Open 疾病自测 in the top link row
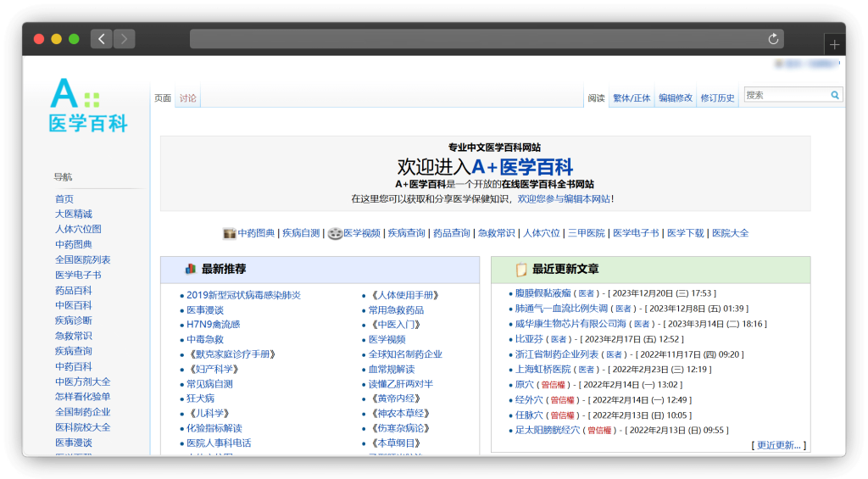 coord(301,233)
